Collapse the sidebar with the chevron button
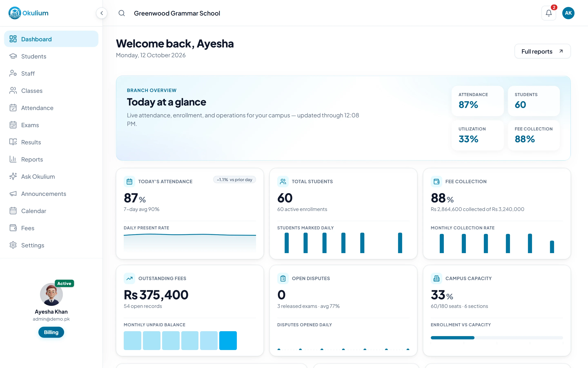 pos(101,13)
